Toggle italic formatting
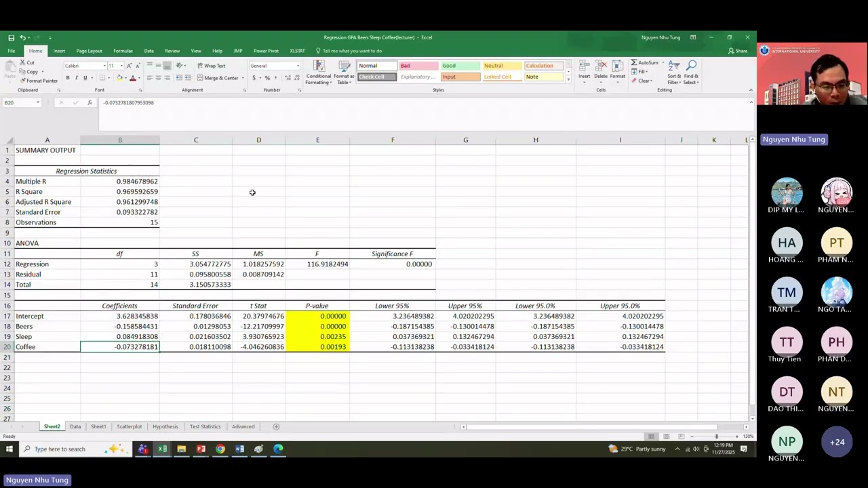Screen dimensions: 868x488 [76, 78]
